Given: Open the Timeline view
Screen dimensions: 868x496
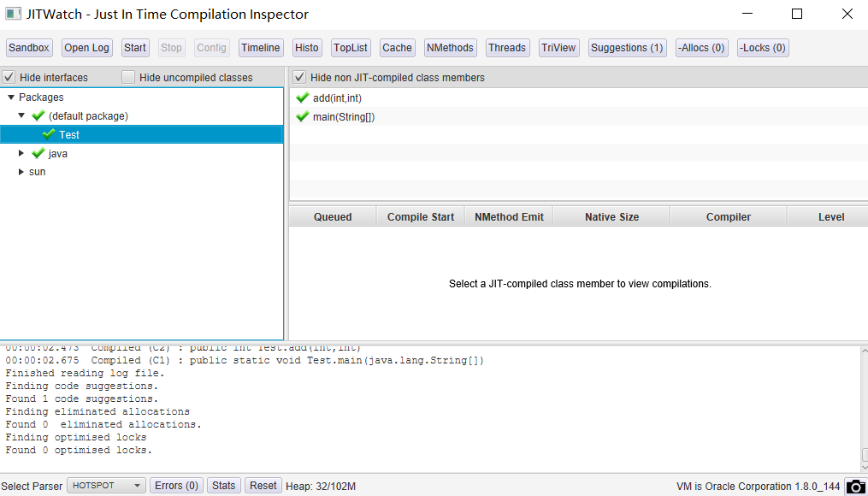Looking at the screenshot, I should [x=261, y=48].
